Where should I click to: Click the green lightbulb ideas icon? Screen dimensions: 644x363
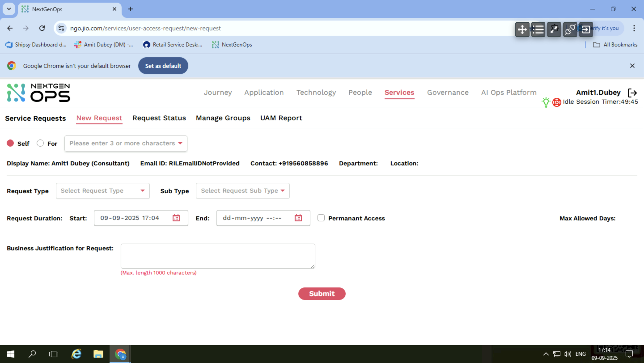[546, 102]
